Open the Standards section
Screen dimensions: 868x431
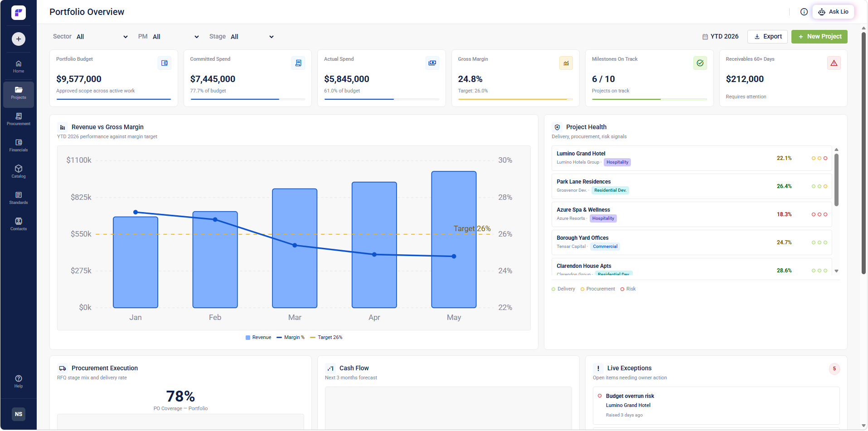click(x=19, y=198)
